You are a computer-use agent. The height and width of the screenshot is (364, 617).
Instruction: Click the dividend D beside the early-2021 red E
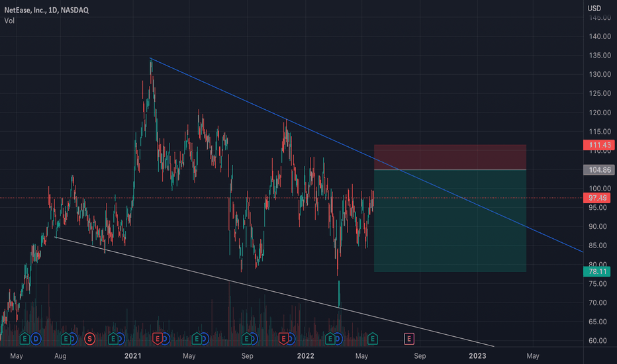pyautogui.click(x=166, y=338)
